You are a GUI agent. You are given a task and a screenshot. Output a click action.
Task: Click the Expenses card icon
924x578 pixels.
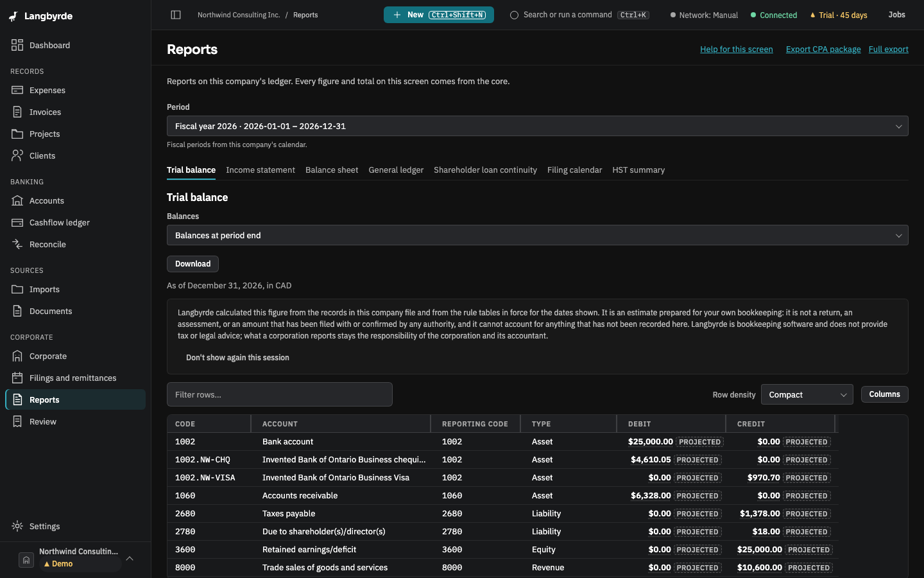[17, 90]
